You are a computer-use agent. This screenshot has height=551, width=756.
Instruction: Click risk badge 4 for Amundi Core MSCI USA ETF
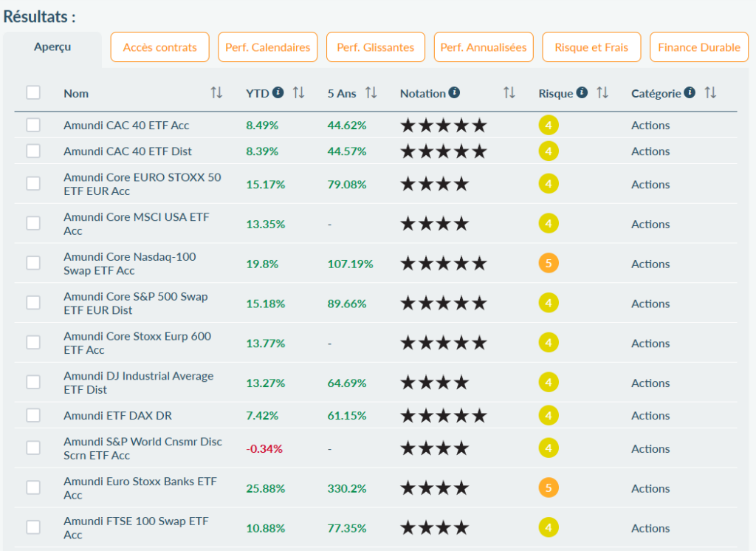(x=549, y=223)
